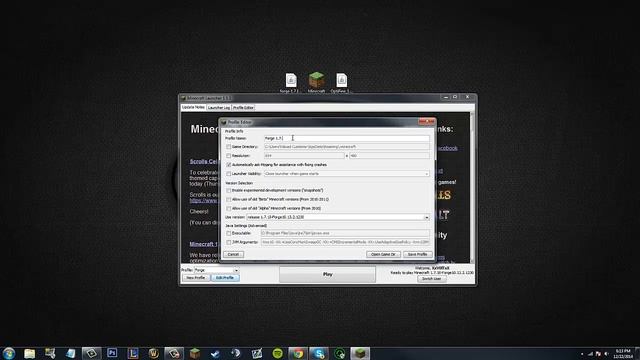Click the JVM Arguments text field

[x=345, y=242]
